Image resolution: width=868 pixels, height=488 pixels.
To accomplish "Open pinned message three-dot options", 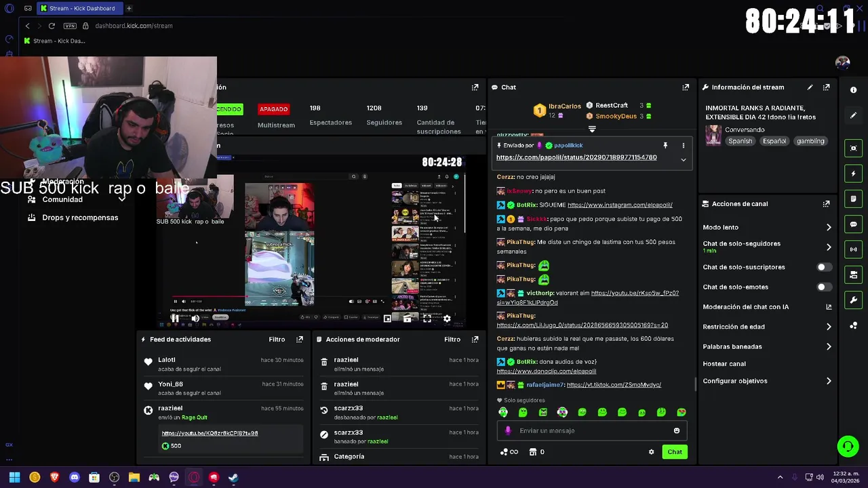I will pos(683,146).
